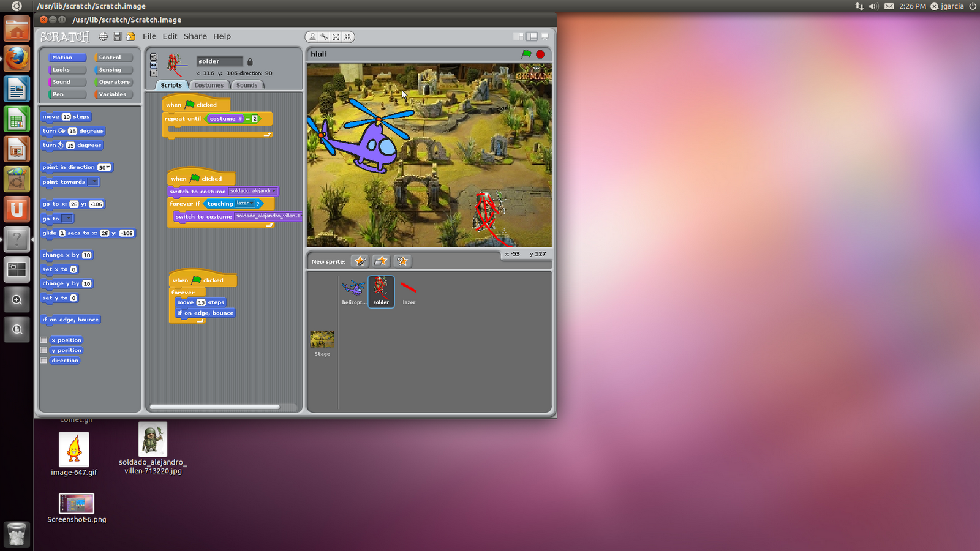Viewport: 980px width, 551px height.
Task: Click sprite name field solder
Action: [x=220, y=61]
